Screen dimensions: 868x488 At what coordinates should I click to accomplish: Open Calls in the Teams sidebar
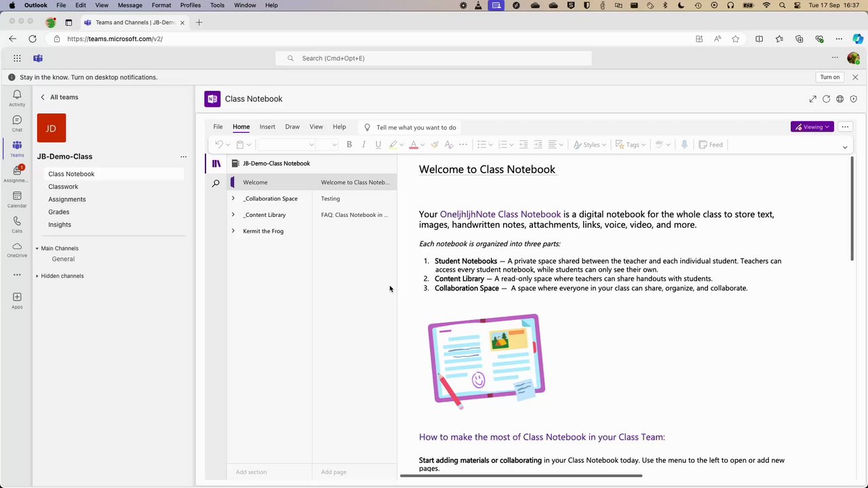[x=17, y=224]
